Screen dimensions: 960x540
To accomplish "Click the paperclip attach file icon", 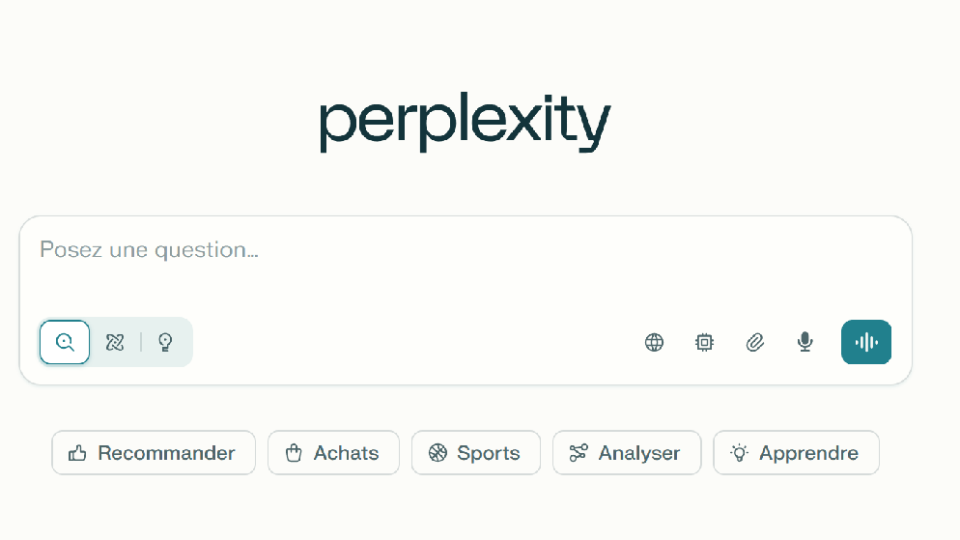I will click(x=755, y=342).
